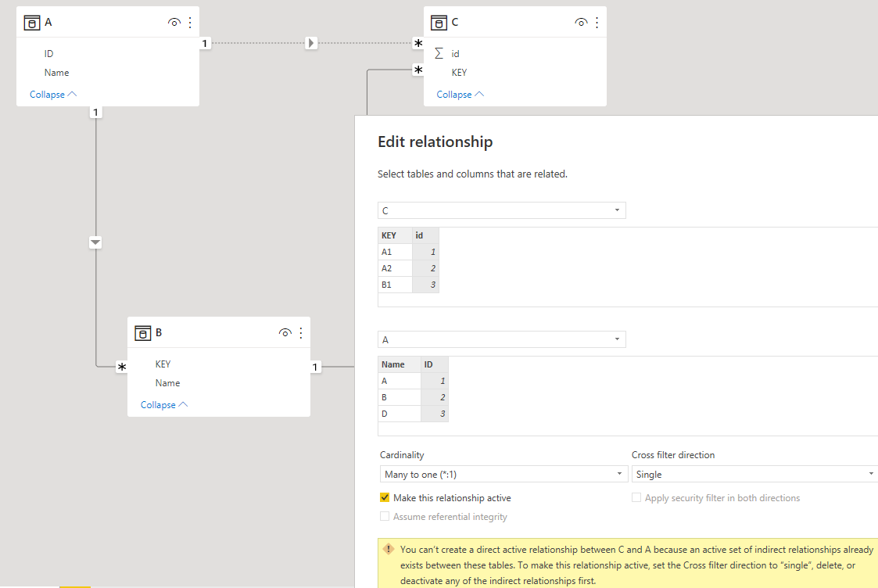Open the Cross filter direction dropdown
878x588 pixels.
(x=754, y=475)
